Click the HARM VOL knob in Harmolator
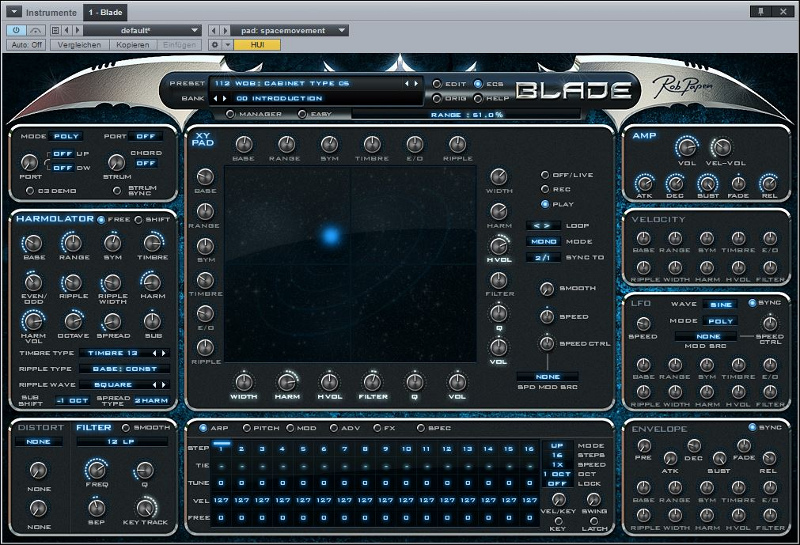The width and height of the screenshot is (800, 545). pyautogui.click(x=34, y=321)
